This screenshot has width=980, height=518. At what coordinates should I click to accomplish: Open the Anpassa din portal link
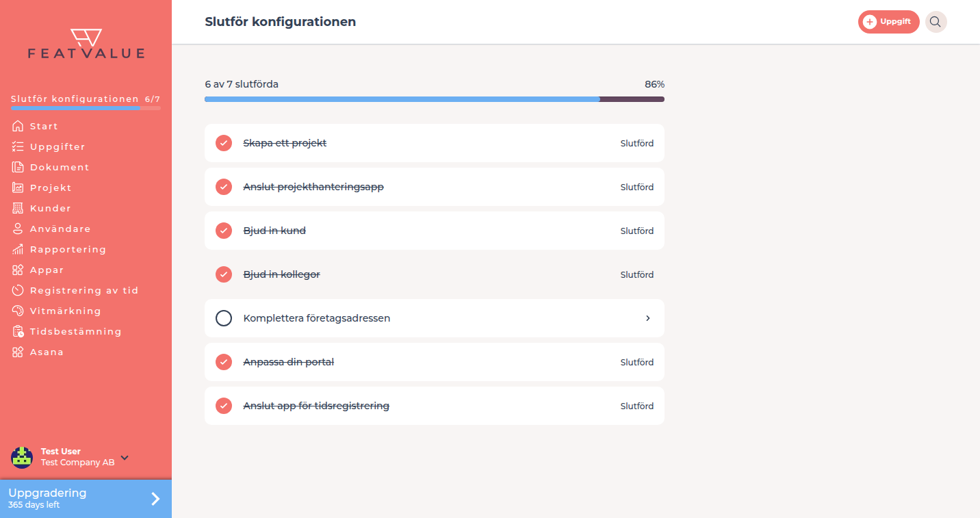[x=289, y=362]
